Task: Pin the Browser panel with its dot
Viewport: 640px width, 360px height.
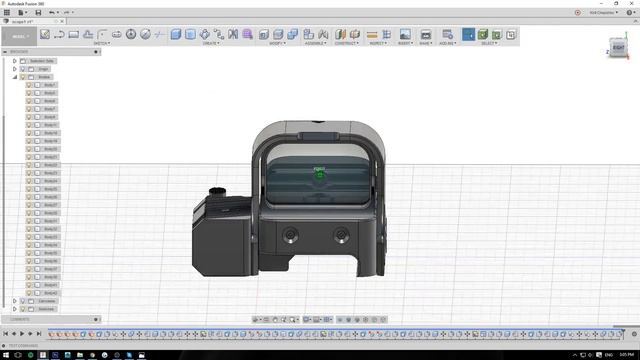Action: click(x=96, y=52)
